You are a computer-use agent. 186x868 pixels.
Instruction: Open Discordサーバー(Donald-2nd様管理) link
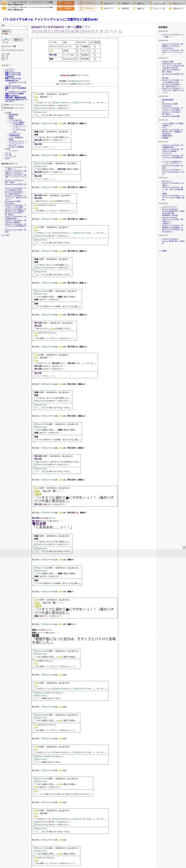tap(16, 146)
